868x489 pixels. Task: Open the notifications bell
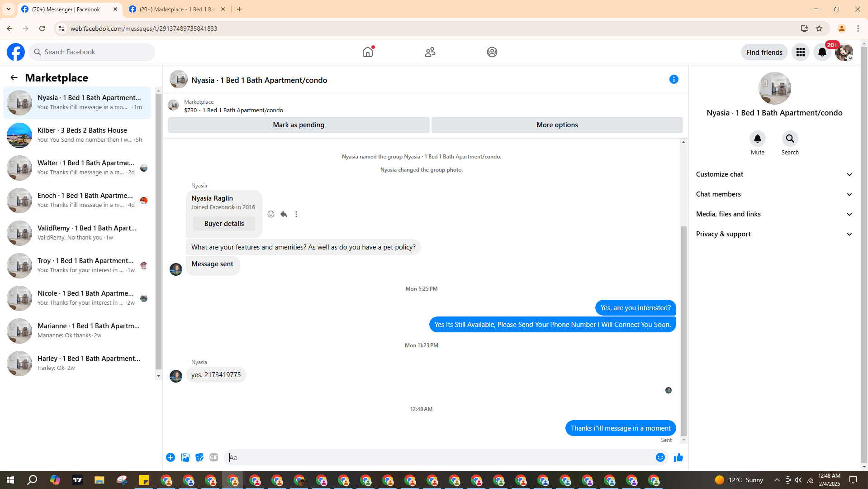point(822,52)
